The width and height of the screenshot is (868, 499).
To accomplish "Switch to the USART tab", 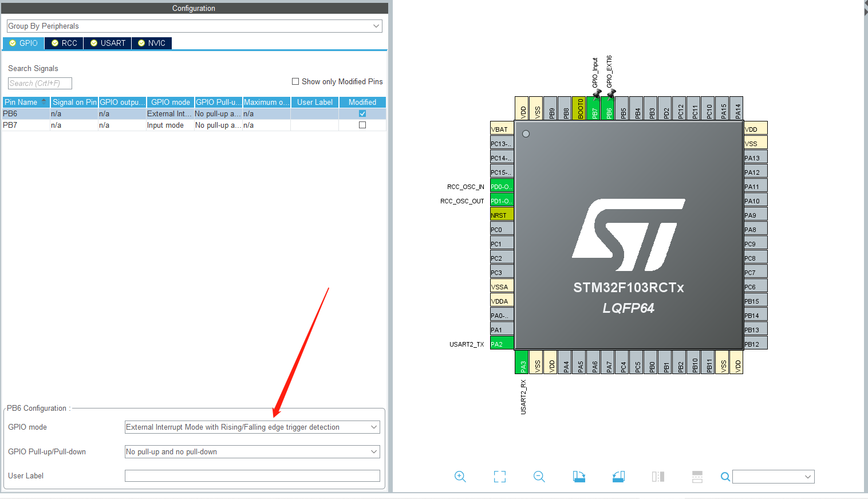I will click(x=108, y=43).
